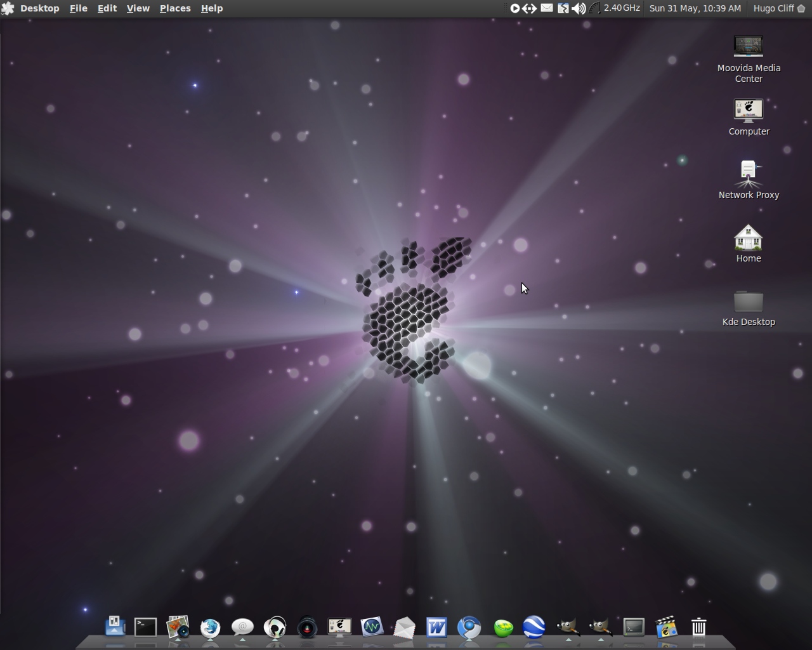
Task: Launch Firefox from the dock
Action: pos(210,628)
